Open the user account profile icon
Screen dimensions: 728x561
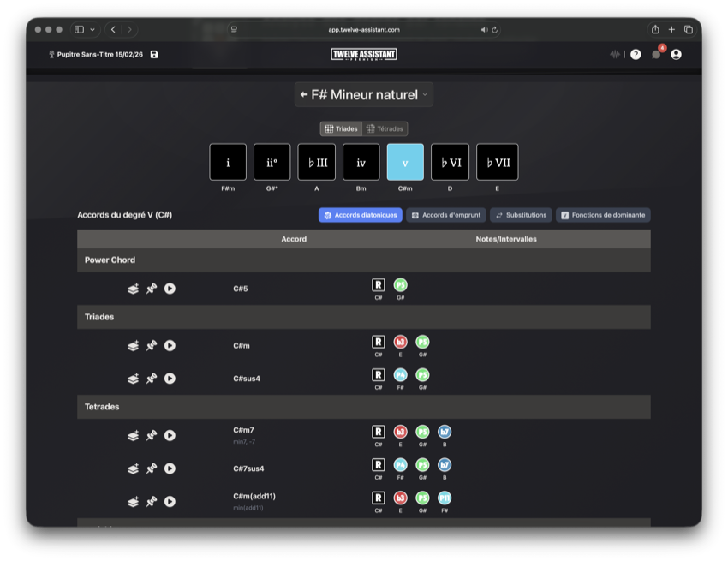pos(677,55)
